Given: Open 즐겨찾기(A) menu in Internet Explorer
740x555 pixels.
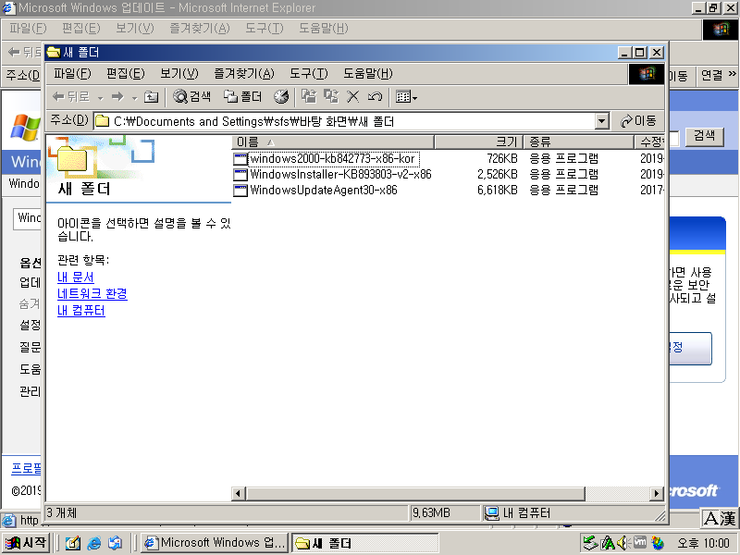Looking at the screenshot, I should tap(200, 28).
